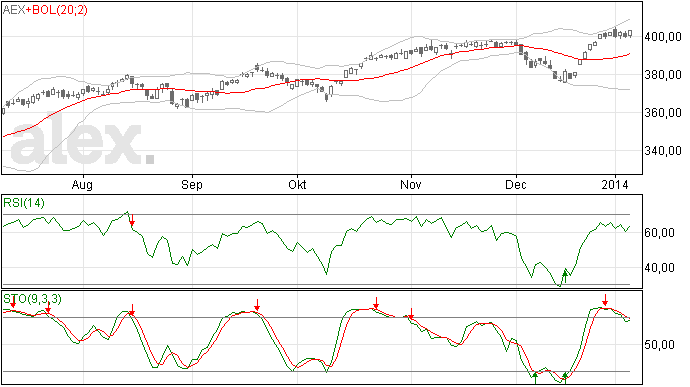
Task: Select the STO(9,3,3) indicator label
Action: pos(33,299)
